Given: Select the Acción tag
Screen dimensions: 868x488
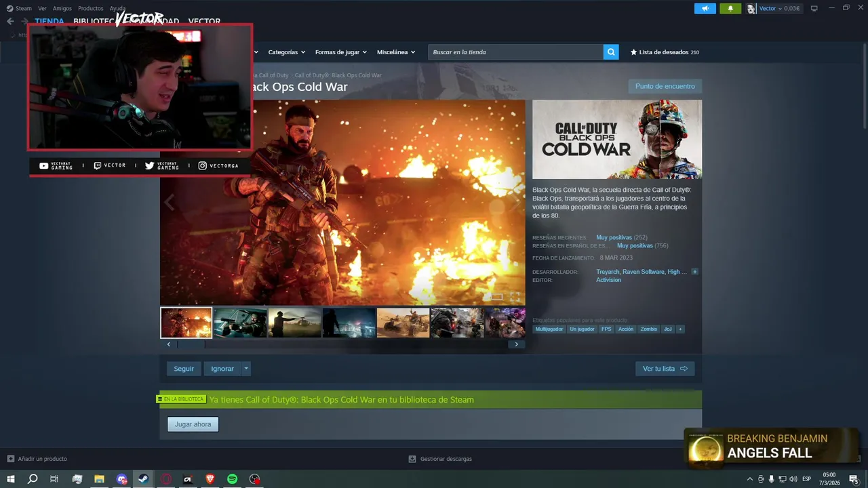Looking at the screenshot, I should click(626, 329).
